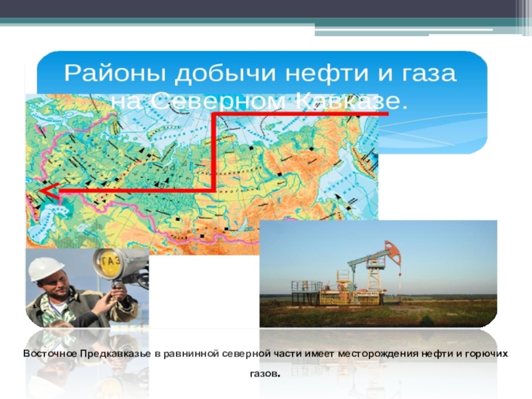This screenshot has width=532, height=399.
Task: Select the subtitle line "на Северном Кавказе."
Action: click(x=260, y=101)
